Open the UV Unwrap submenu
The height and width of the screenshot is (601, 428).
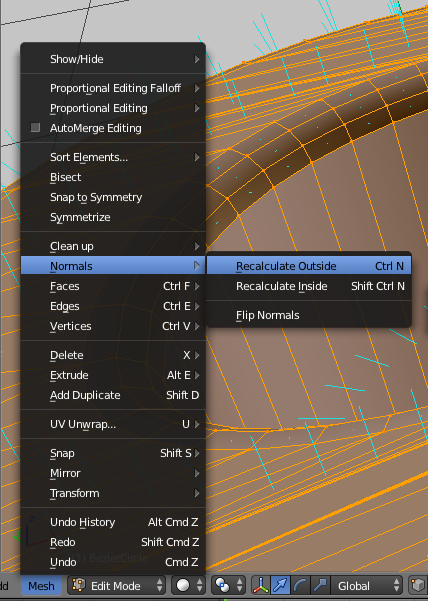(x=113, y=424)
